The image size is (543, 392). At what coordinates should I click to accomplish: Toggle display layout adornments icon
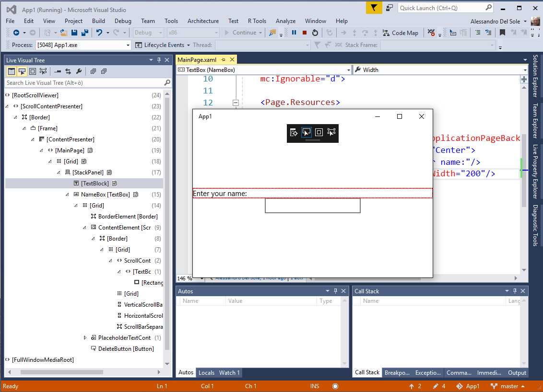click(x=32, y=71)
